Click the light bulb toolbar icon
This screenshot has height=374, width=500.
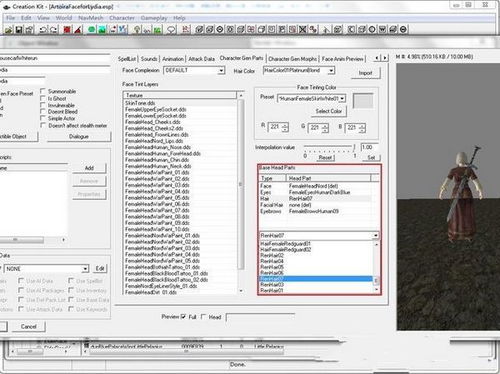pyautogui.click(x=137, y=30)
